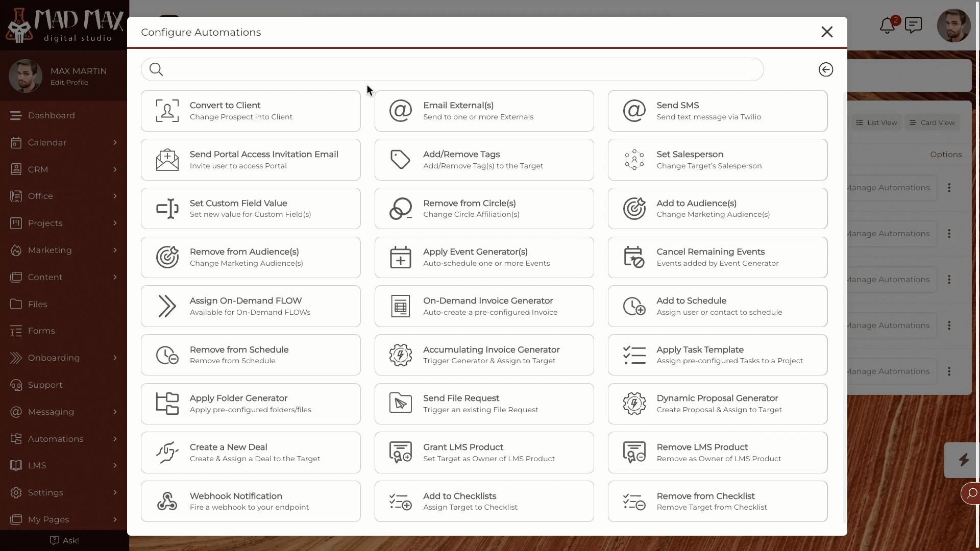980x551 pixels.
Task: Click the Grant LMS Product icon
Action: pos(401,452)
